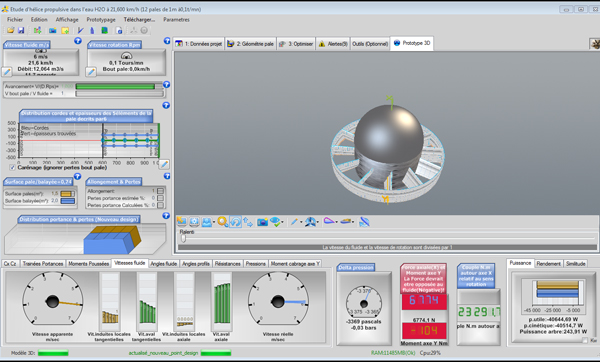This screenshot has height=362, width=600.
Task: Open project with the folder icon
Action: 11,30
